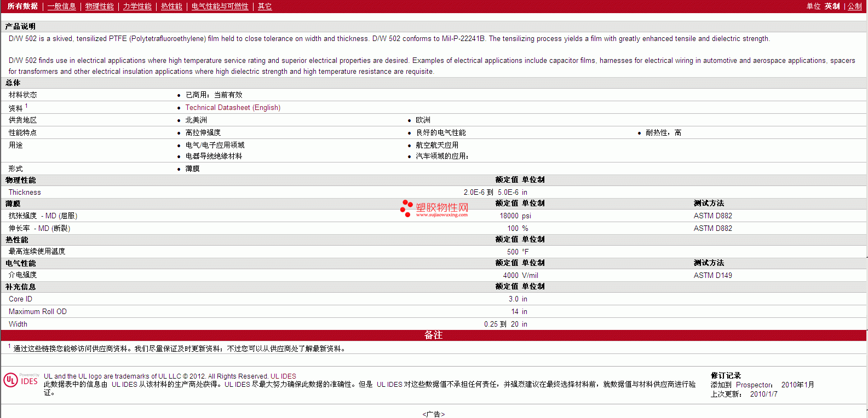
Task: Click 500 °F temperature value
Action: click(x=518, y=252)
